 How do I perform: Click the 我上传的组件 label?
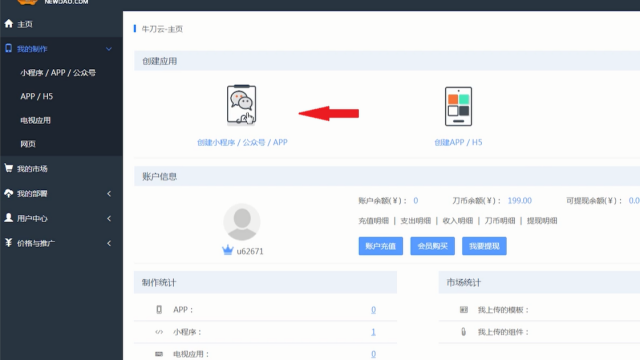[x=503, y=332]
